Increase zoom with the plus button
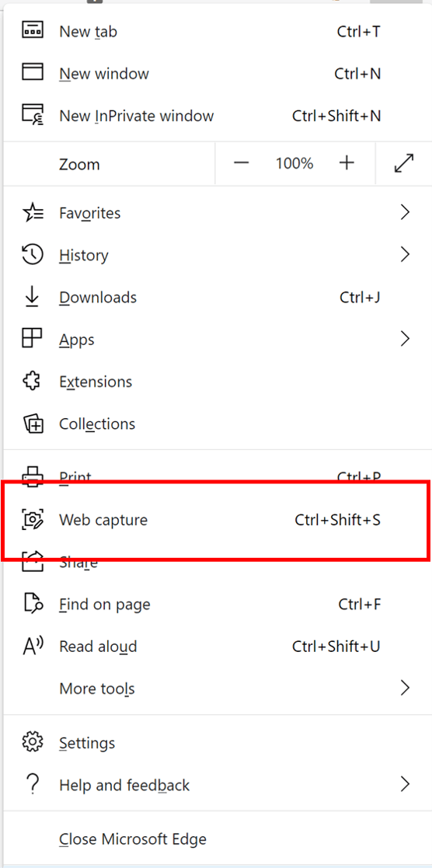The image size is (432, 868). click(347, 163)
